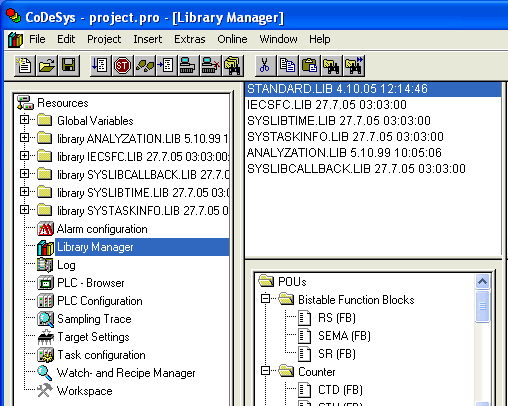Image resolution: width=508 pixels, height=406 pixels.
Task: Expand the Global Variables folder
Action: pos(24,120)
